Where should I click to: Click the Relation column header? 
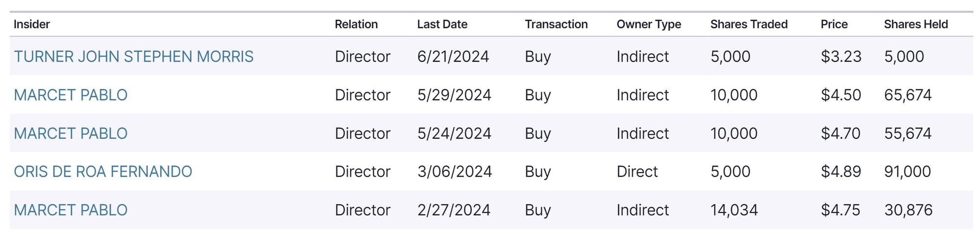tap(356, 24)
